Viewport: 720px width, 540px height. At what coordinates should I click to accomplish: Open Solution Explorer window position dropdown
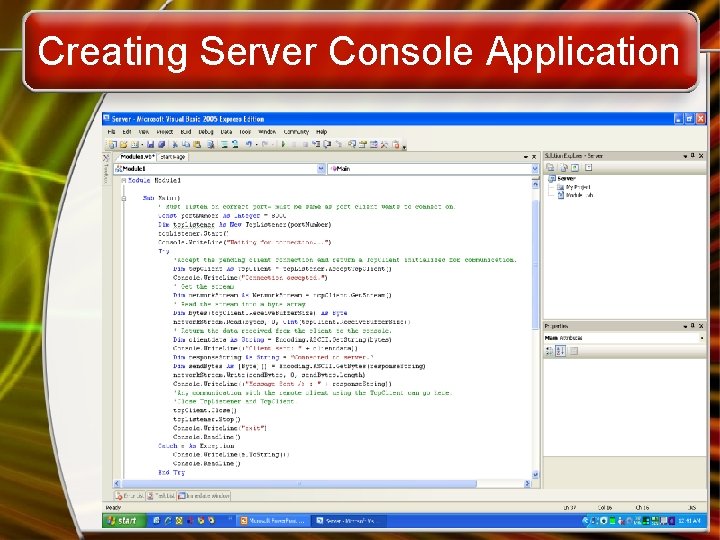(685, 156)
